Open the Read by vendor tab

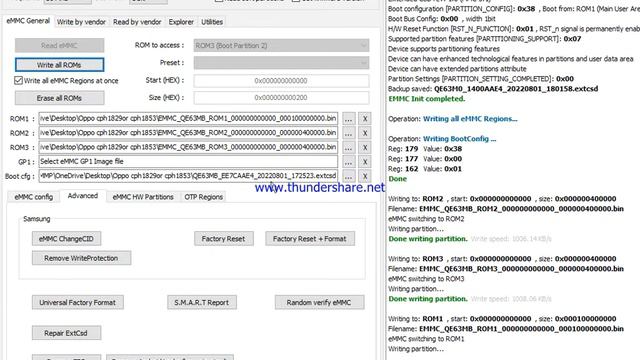tap(137, 22)
